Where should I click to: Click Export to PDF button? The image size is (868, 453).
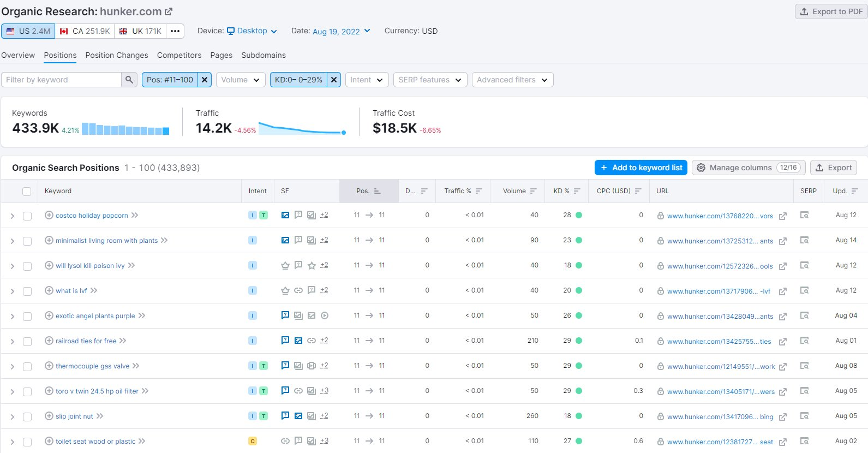pyautogui.click(x=831, y=11)
